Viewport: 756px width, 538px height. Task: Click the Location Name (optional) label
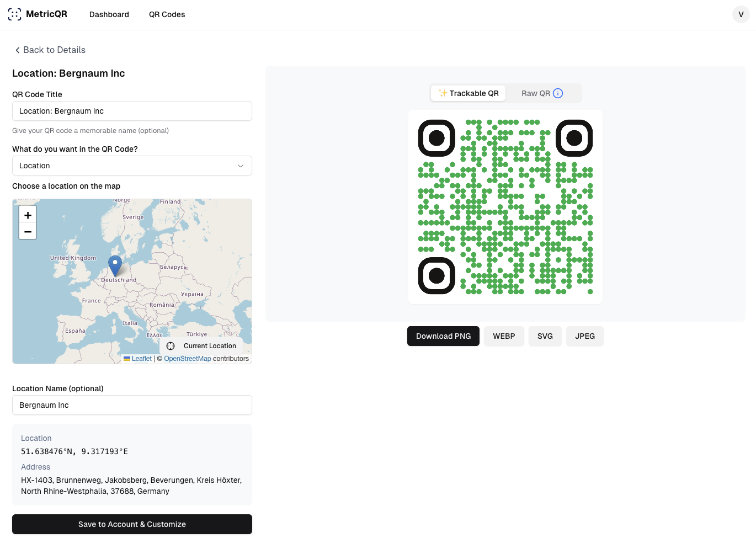(58, 388)
